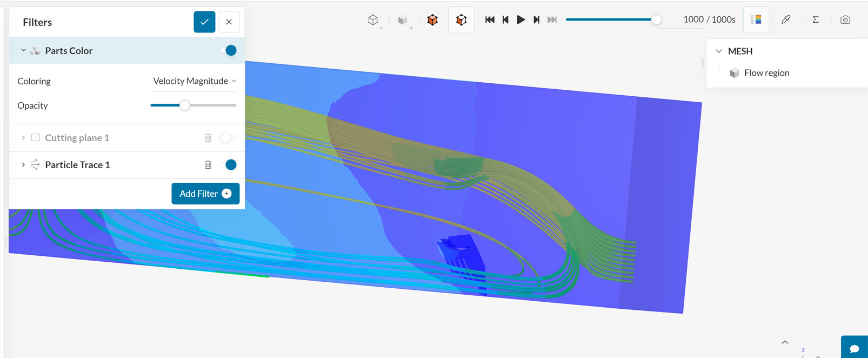The image size is (868, 358).
Task: Select the Flow region tree item
Action: tap(766, 73)
